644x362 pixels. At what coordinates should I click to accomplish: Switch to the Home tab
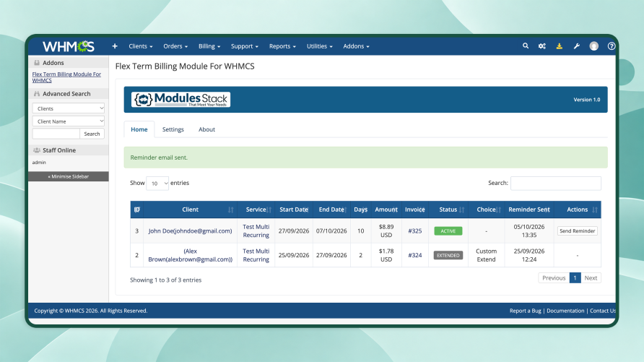coord(139,129)
